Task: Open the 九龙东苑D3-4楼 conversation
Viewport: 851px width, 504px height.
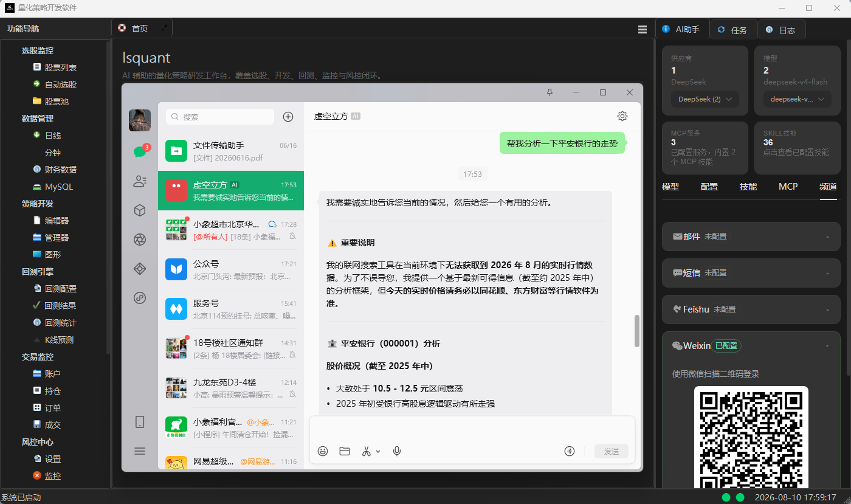Action: coord(231,388)
